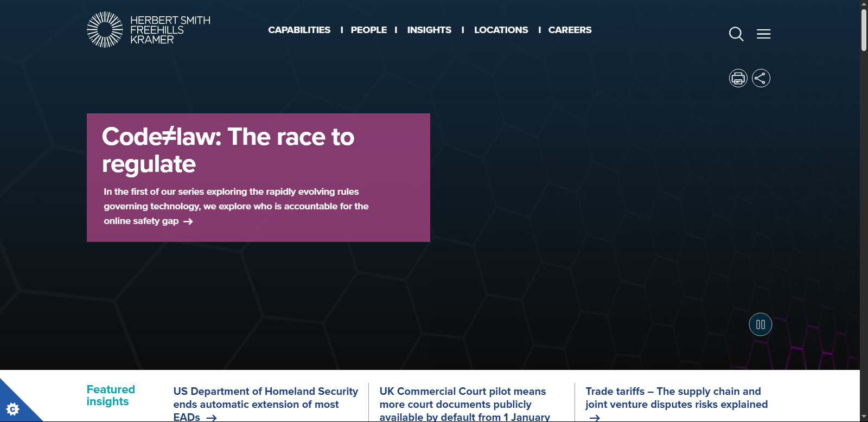868x422 pixels.
Task: Click arrow below Trade tariffs headline
Action: tap(595, 417)
